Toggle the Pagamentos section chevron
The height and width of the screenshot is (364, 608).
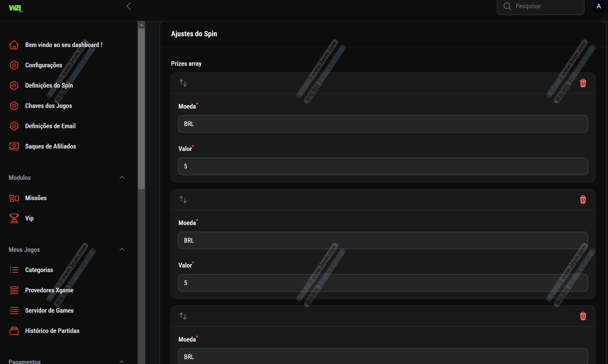122,361
